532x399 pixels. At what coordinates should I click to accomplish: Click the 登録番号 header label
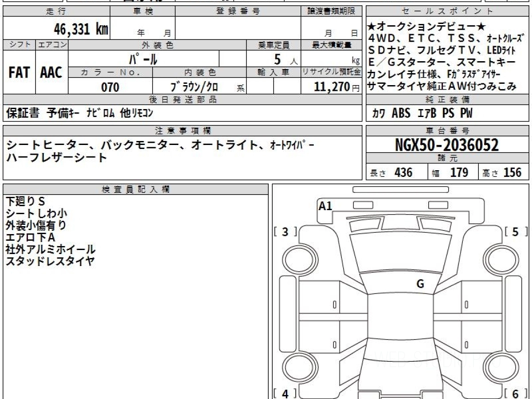(x=238, y=12)
